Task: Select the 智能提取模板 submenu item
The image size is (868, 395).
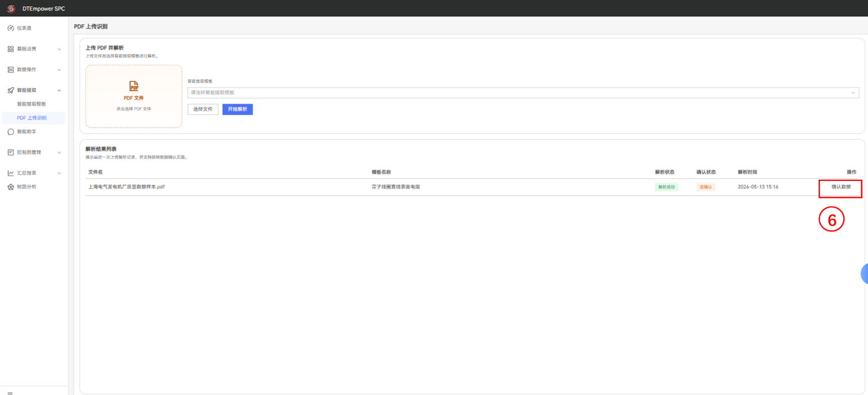Action: click(x=31, y=104)
